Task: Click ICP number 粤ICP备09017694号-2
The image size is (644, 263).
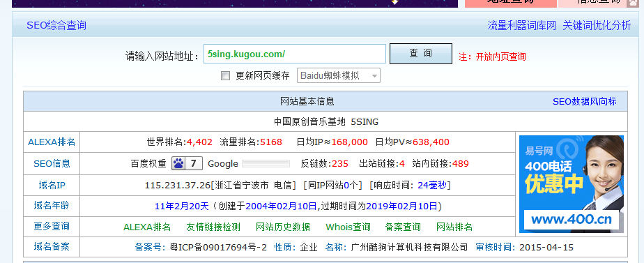Action: coord(219,248)
